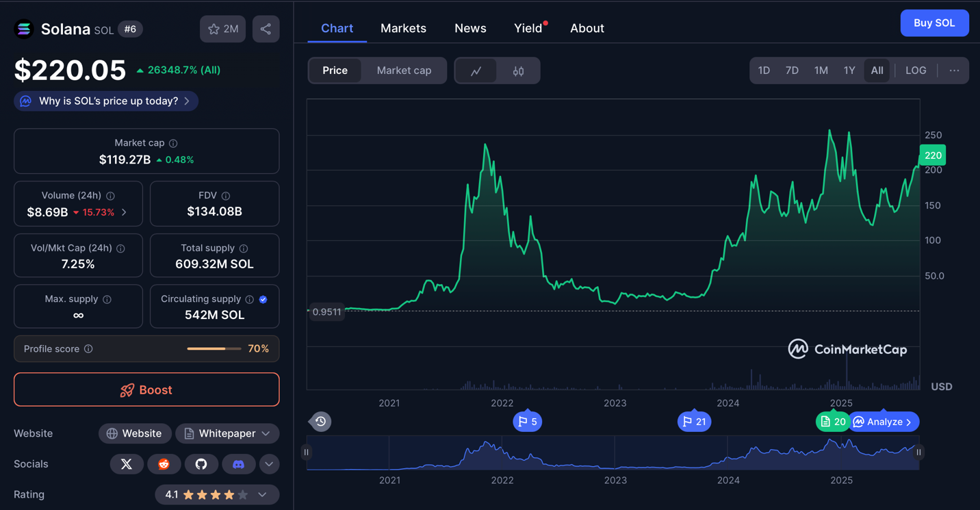Viewport: 980px width, 510px height.
Task: Switch chart to line view
Action: click(x=476, y=71)
